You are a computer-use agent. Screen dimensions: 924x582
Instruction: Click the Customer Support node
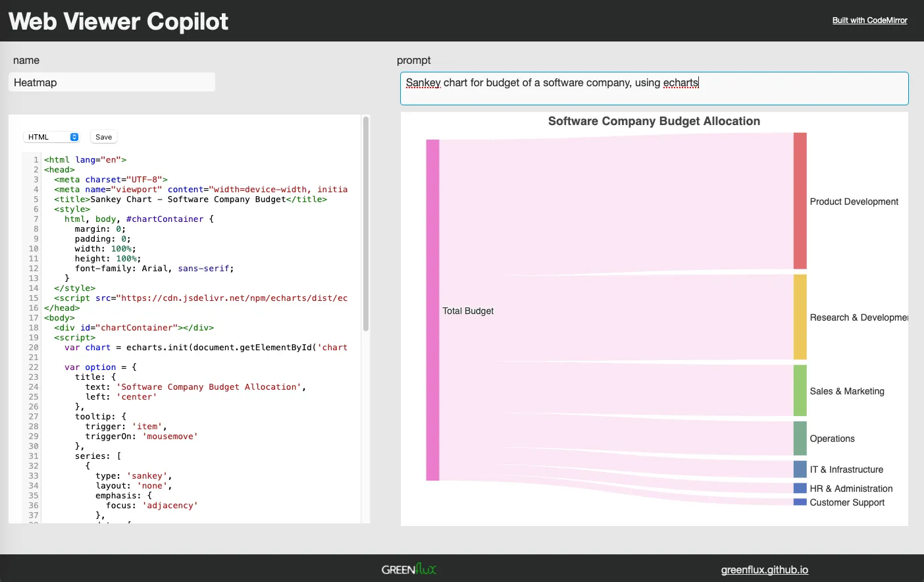click(800, 502)
